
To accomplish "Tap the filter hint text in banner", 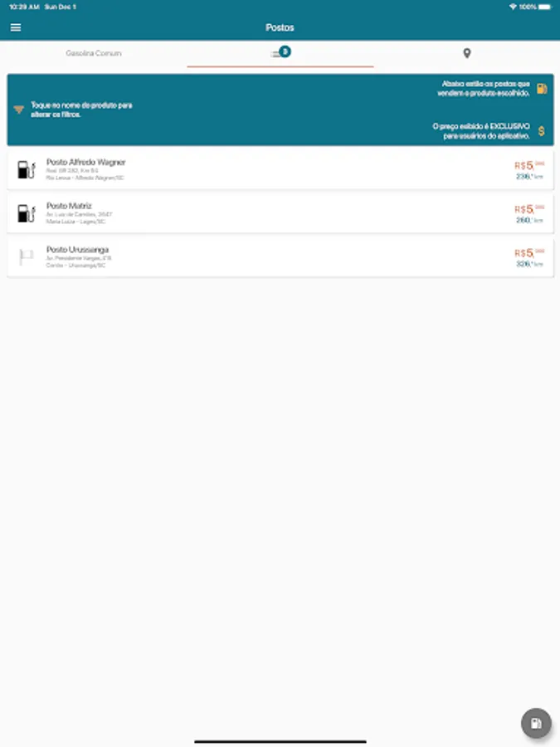I will click(x=81, y=110).
